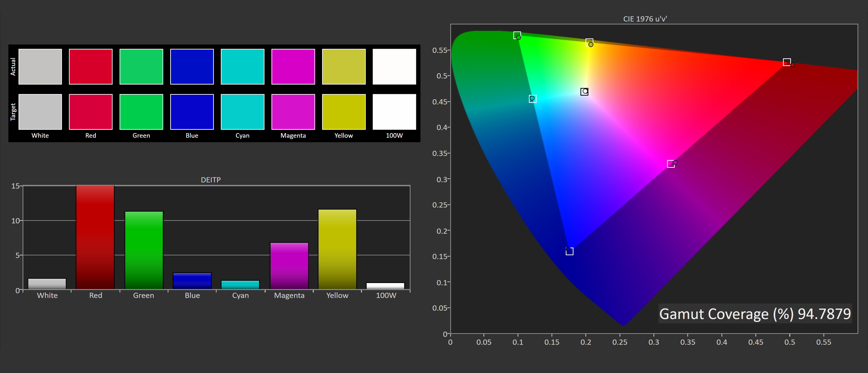
Task: Click the Gamut Coverage percentage label
Action: point(755,314)
